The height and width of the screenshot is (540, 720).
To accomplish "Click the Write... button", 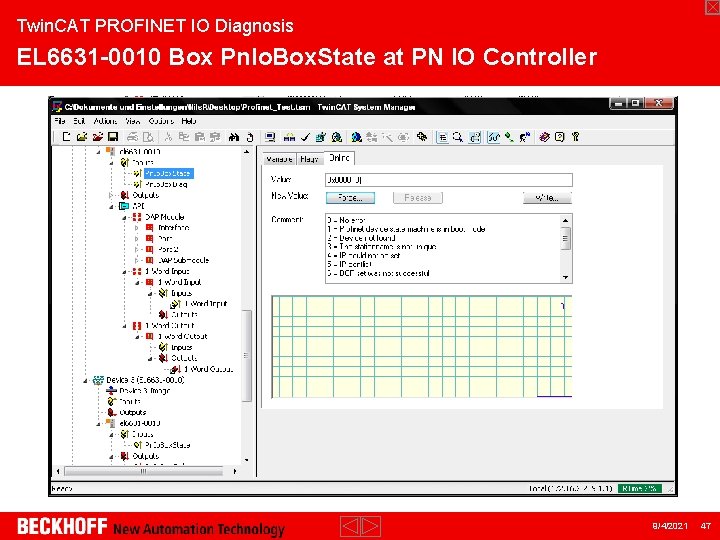I will point(547,198).
